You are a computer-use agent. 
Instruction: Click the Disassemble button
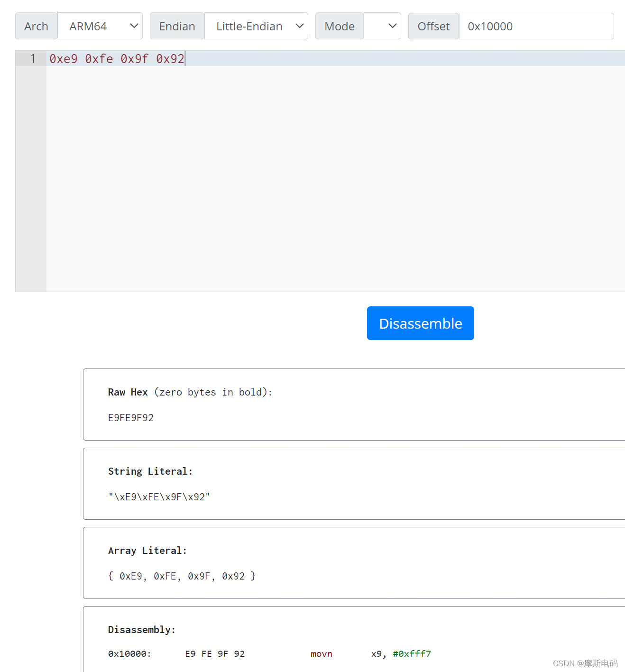pos(421,323)
